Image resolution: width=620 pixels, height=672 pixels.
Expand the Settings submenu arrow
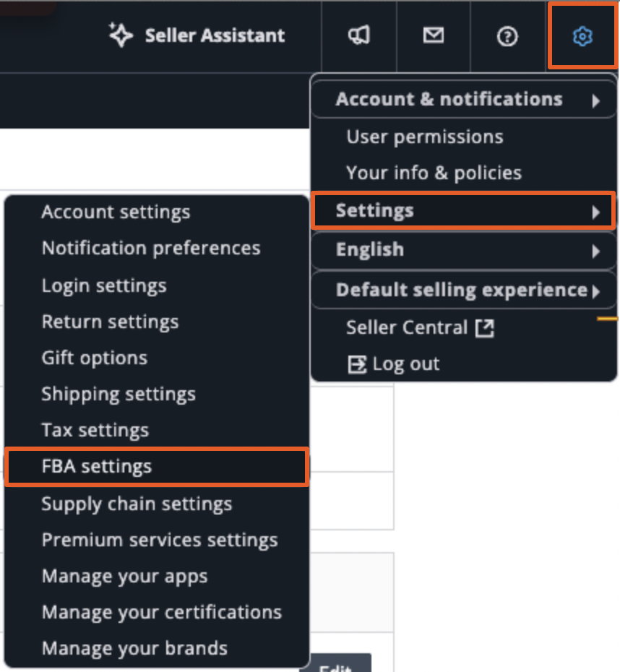coord(595,212)
